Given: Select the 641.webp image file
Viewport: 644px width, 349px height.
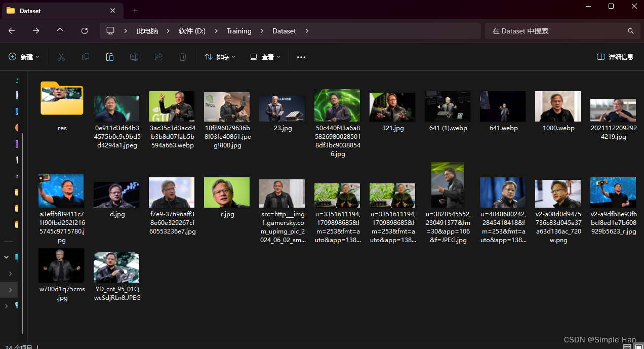Looking at the screenshot, I should 502,111.
